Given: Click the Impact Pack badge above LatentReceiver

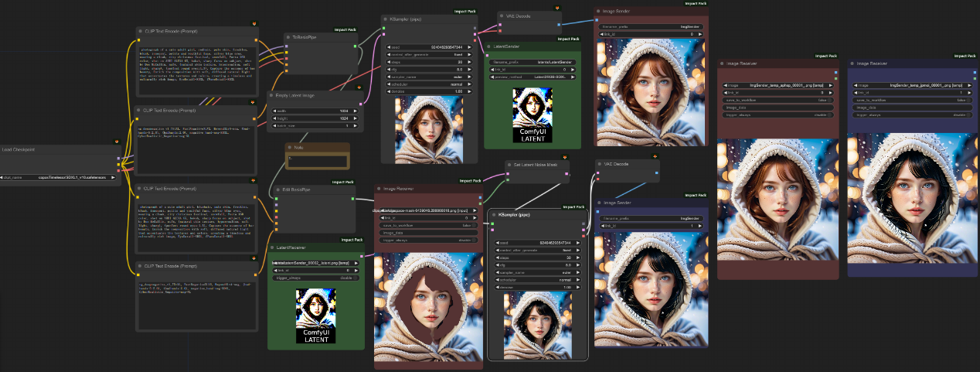Looking at the screenshot, I should tap(352, 240).
